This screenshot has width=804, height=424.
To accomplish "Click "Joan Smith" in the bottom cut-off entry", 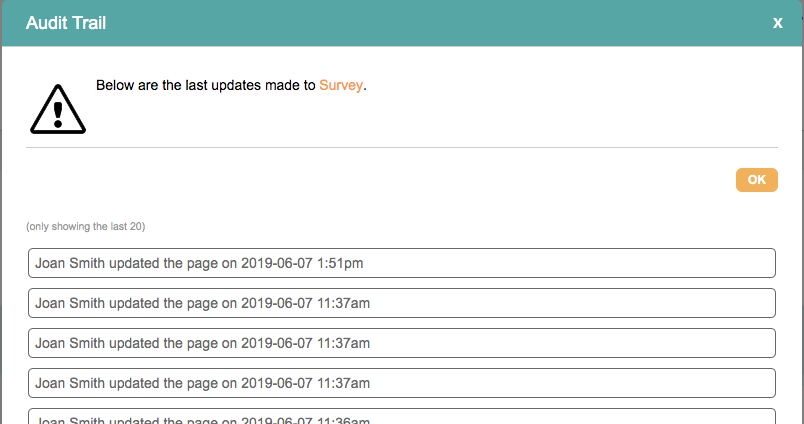I will pos(69,419).
